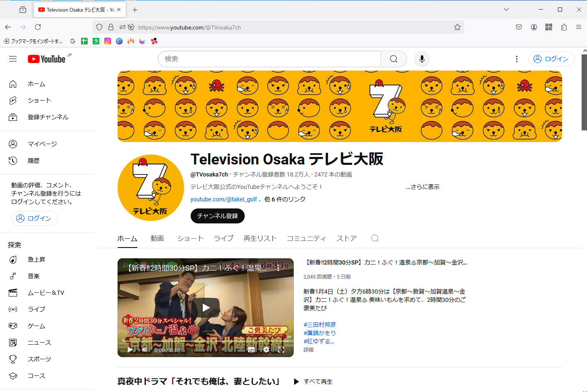Open the Firefox application menu

click(579, 27)
